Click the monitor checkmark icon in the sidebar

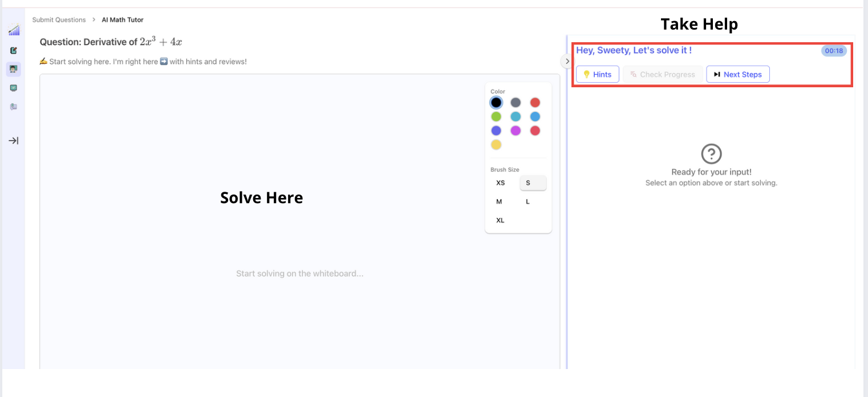point(13,87)
